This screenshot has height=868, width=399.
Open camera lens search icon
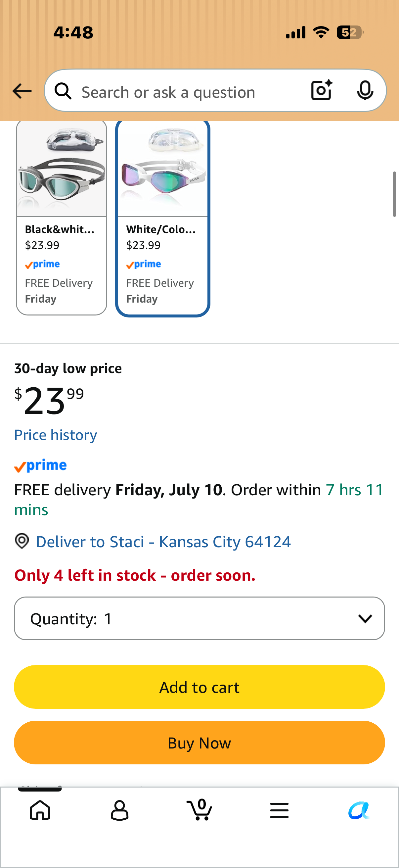[x=322, y=90]
